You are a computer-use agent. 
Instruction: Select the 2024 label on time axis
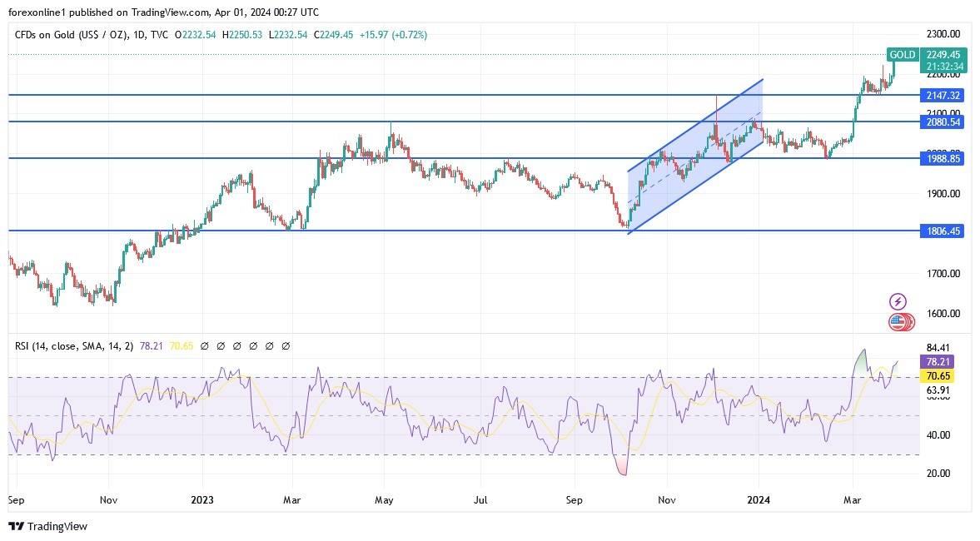tap(759, 500)
